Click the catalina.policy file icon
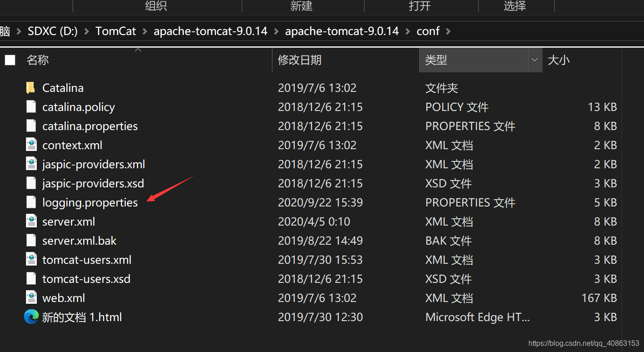The width and height of the screenshot is (644, 352). (31, 107)
